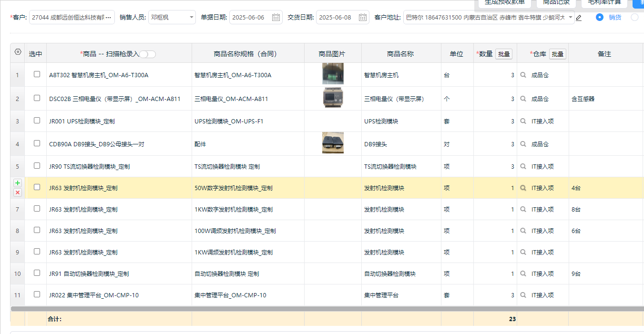Click the 单位 column header
644x334 pixels.
pos(457,54)
